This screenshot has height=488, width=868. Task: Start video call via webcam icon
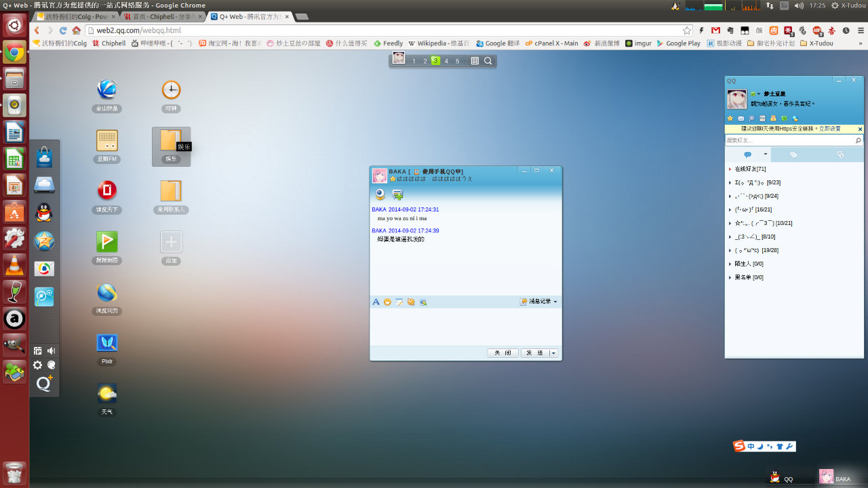point(380,195)
